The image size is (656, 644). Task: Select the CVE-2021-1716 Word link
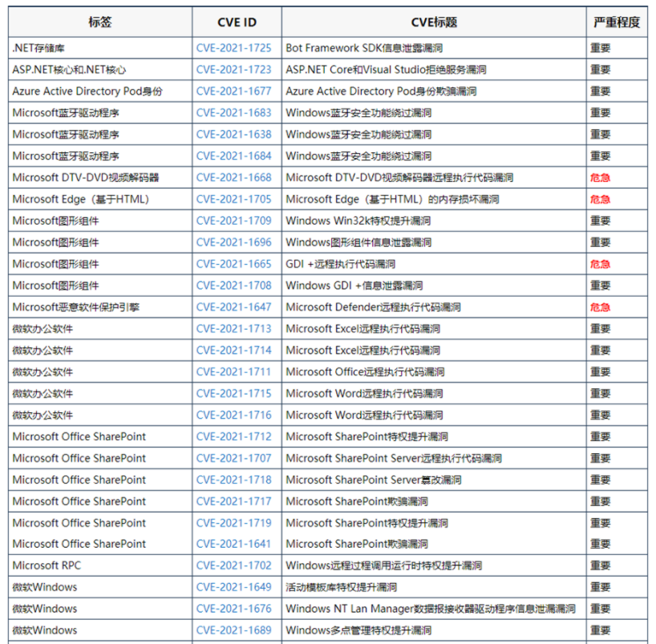[233, 415]
